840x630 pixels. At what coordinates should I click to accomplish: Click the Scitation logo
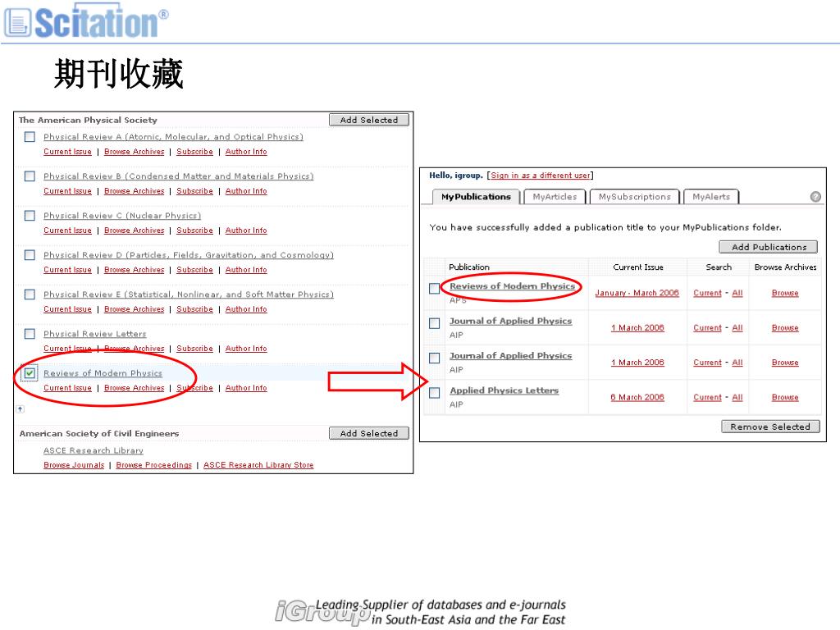point(85,21)
